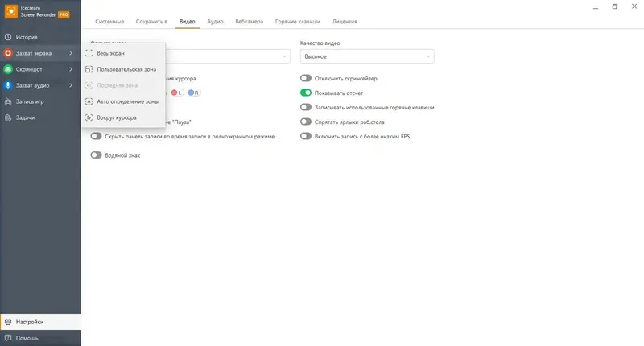Click the Авто определение зоны icon
Image resolution: width=644 pixels, height=346 pixels.
point(89,101)
